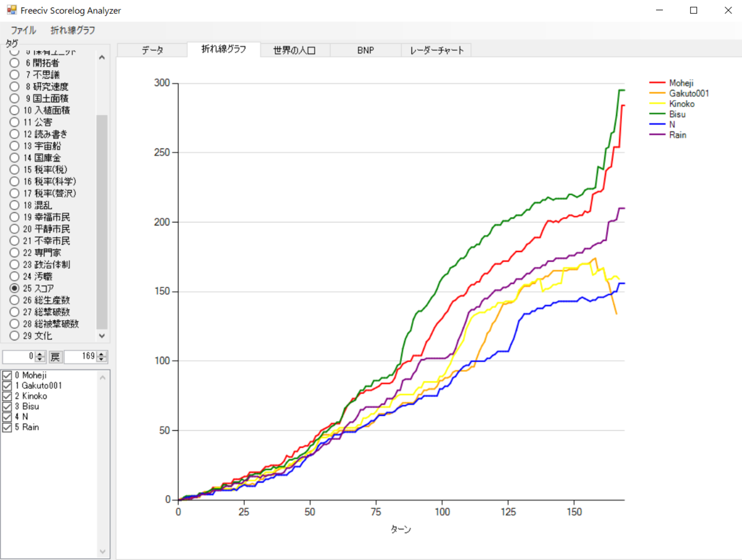Select radio button 8 研究速度
Screen dimensions: 742x560
[x=14, y=87]
